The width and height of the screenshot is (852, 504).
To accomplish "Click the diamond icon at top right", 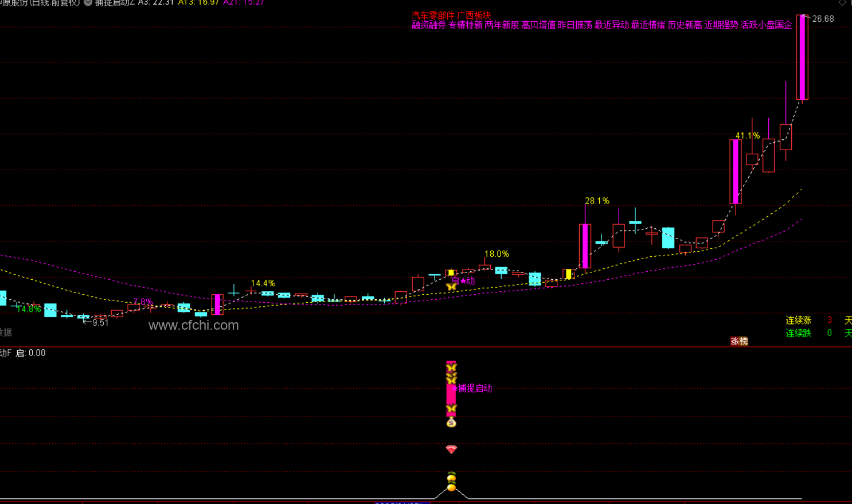I will point(842,3).
